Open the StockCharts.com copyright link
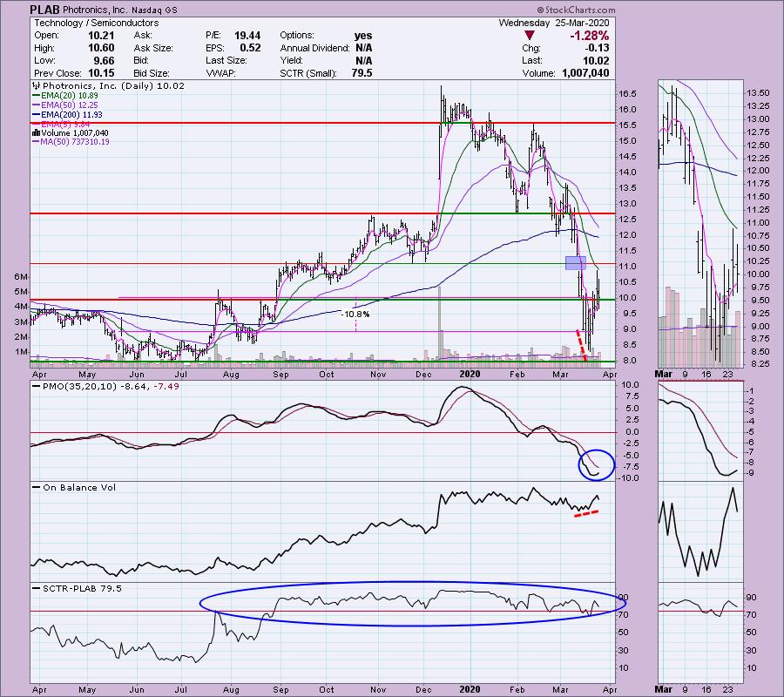784x697 pixels. [x=576, y=10]
